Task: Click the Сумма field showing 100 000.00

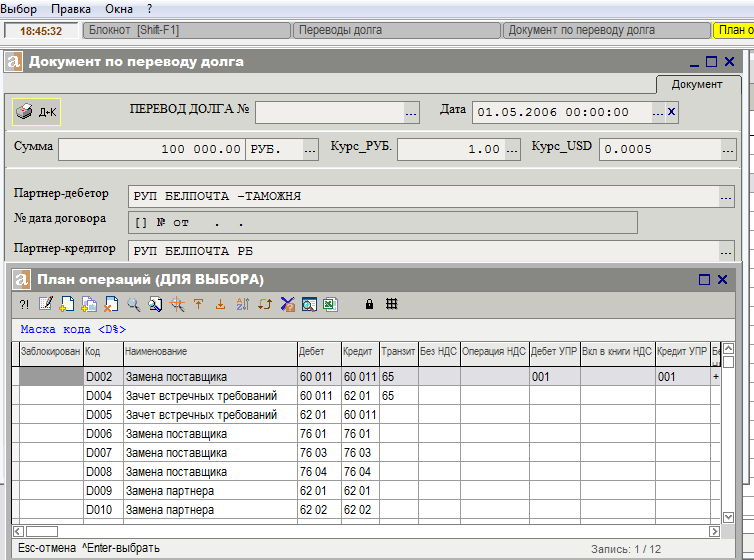Action: [152, 149]
